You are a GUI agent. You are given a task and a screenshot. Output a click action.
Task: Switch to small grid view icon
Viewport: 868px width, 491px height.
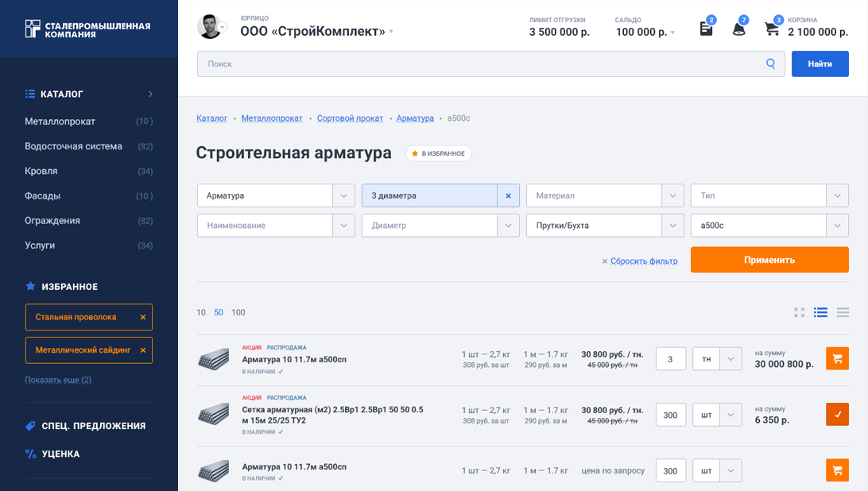click(x=799, y=312)
